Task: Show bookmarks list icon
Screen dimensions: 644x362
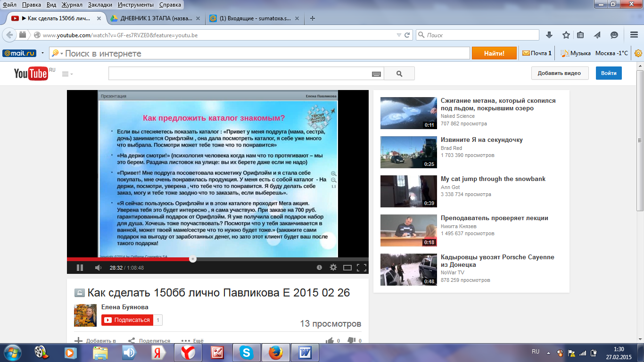Action: click(580, 35)
